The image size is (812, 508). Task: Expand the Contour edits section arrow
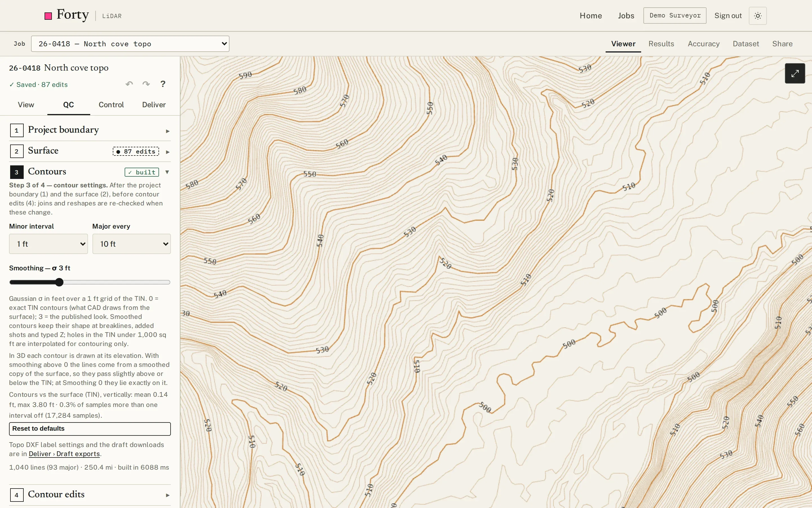167,495
